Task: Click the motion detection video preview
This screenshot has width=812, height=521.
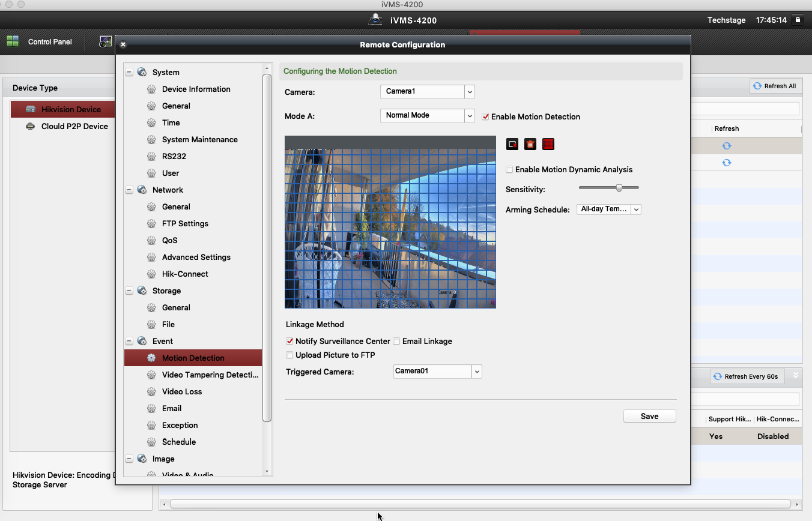Action: 390,228
